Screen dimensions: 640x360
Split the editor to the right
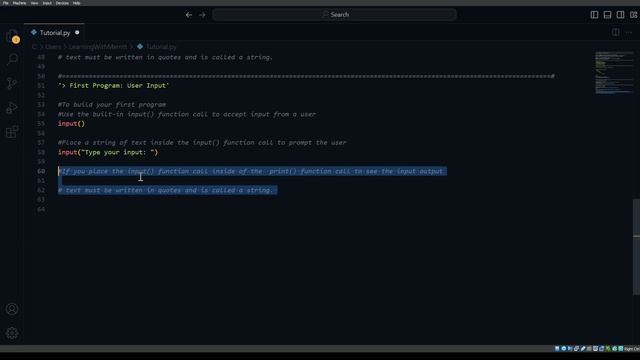click(x=616, y=32)
